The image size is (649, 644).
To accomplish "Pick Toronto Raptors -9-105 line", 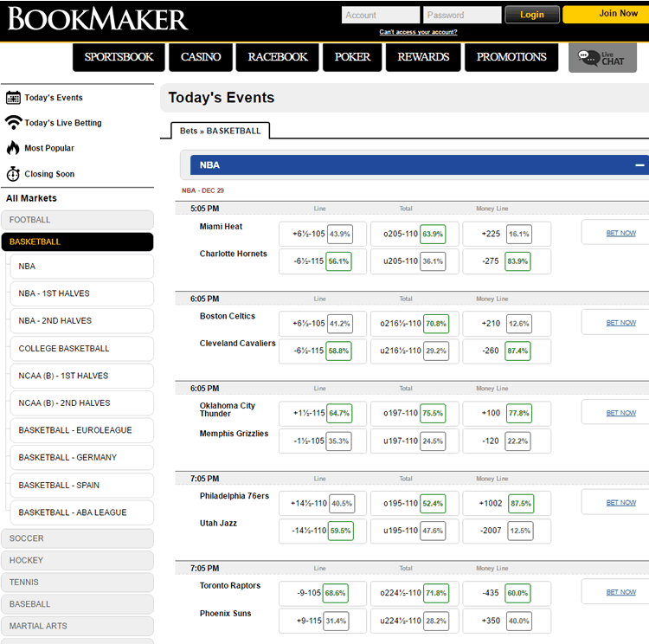I will (x=323, y=593).
